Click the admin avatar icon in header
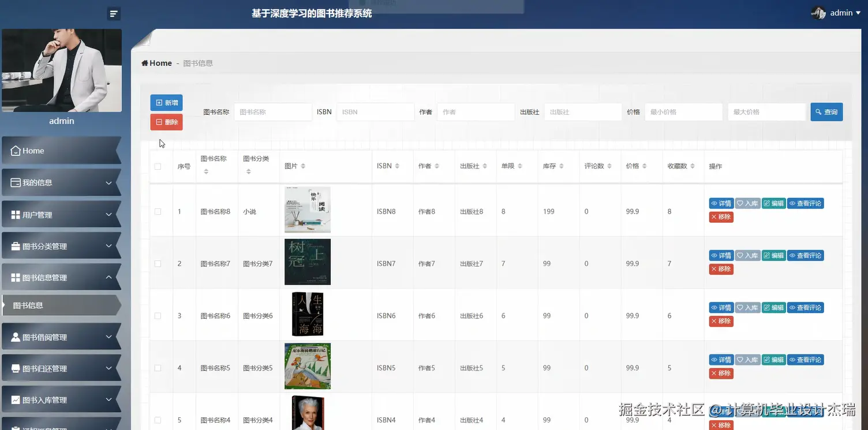Screen dimensions: 868x430 [x=818, y=13]
